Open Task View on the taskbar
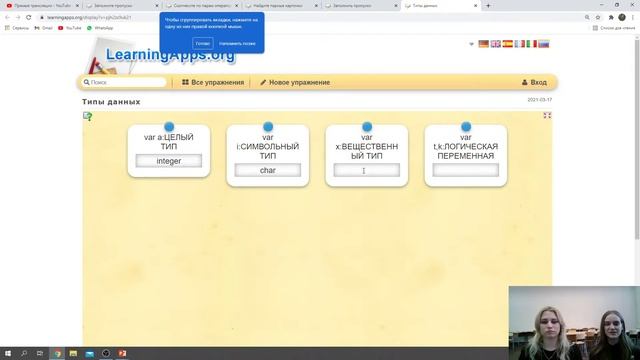 40,353
